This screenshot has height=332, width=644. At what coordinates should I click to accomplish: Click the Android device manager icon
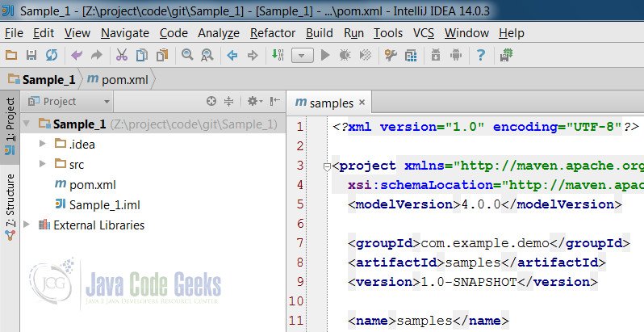tap(456, 55)
